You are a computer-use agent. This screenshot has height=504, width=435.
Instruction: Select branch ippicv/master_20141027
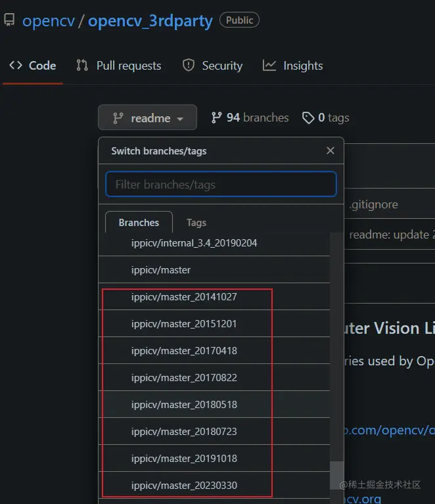tap(214, 296)
